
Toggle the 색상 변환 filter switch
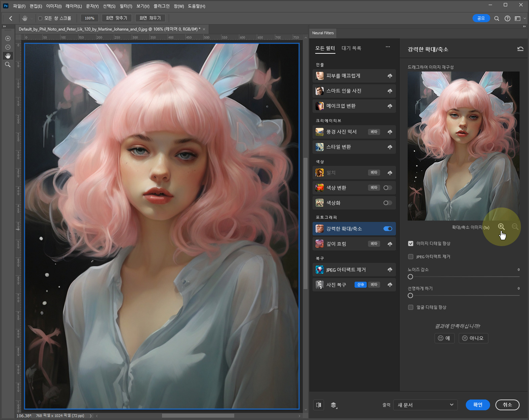tap(388, 188)
